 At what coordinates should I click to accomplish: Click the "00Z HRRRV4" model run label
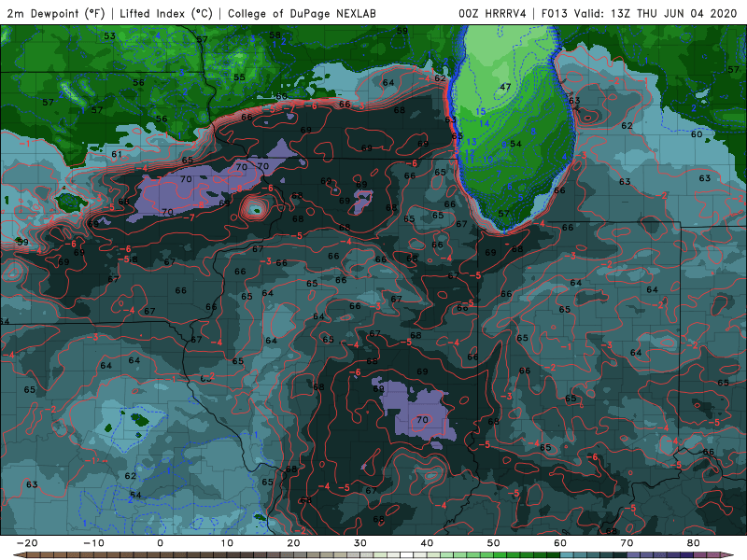[x=492, y=13]
